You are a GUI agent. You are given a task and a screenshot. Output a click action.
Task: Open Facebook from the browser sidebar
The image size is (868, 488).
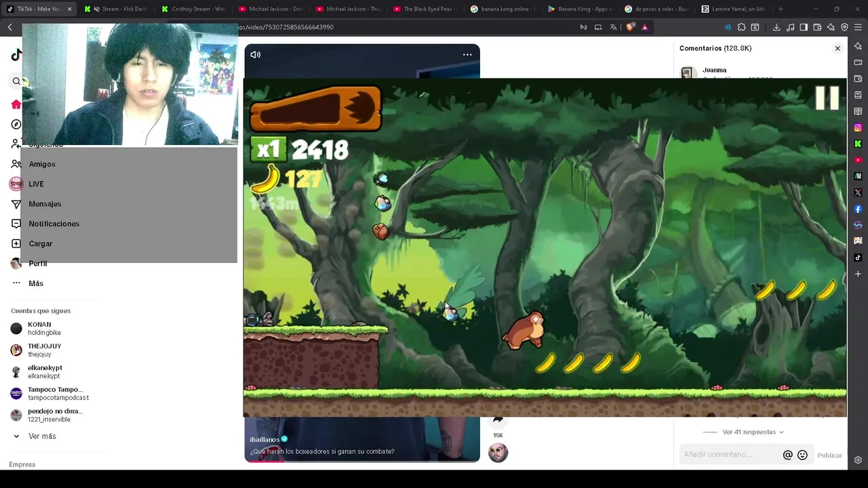pyautogui.click(x=858, y=209)
